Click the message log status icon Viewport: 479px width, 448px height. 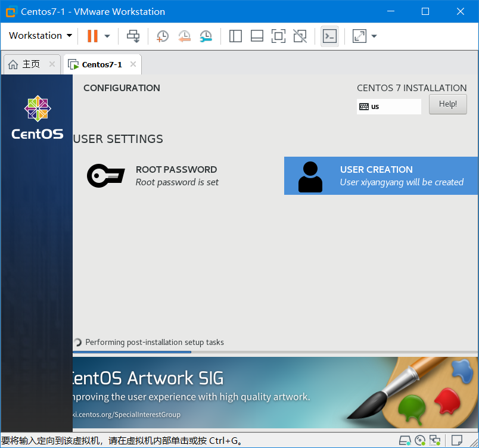point(456,440)
